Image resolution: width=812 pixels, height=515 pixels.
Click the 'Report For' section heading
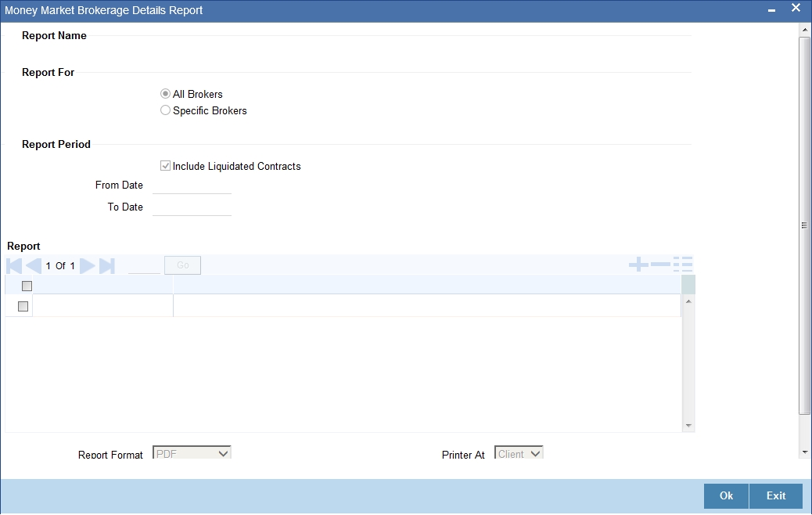(x=49, y=73)
